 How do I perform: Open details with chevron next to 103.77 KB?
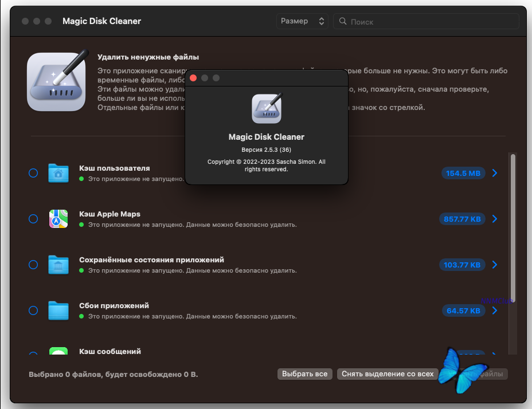coord(494,265)
